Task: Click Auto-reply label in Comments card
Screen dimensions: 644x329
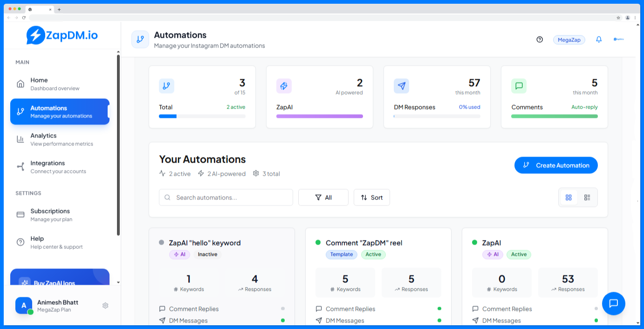Action: pyautogui.click(x=584, y=107)
